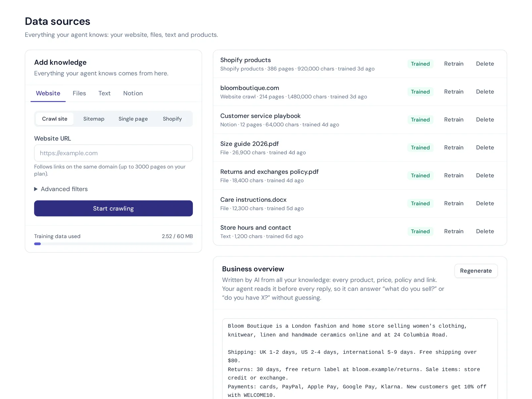Image resolution: width=532 pixels, height=399 pixels.
Task: Delete the Shopify products source
Action: [485, 64]
